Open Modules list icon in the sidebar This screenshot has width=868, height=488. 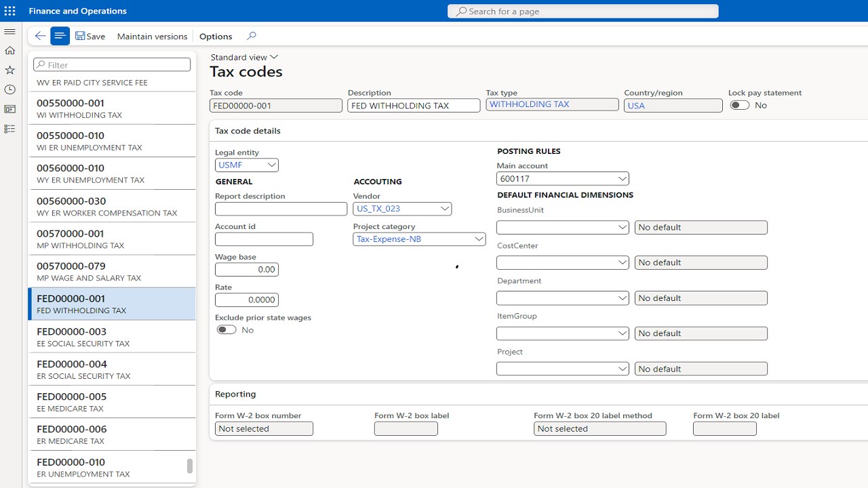point(9,129)
